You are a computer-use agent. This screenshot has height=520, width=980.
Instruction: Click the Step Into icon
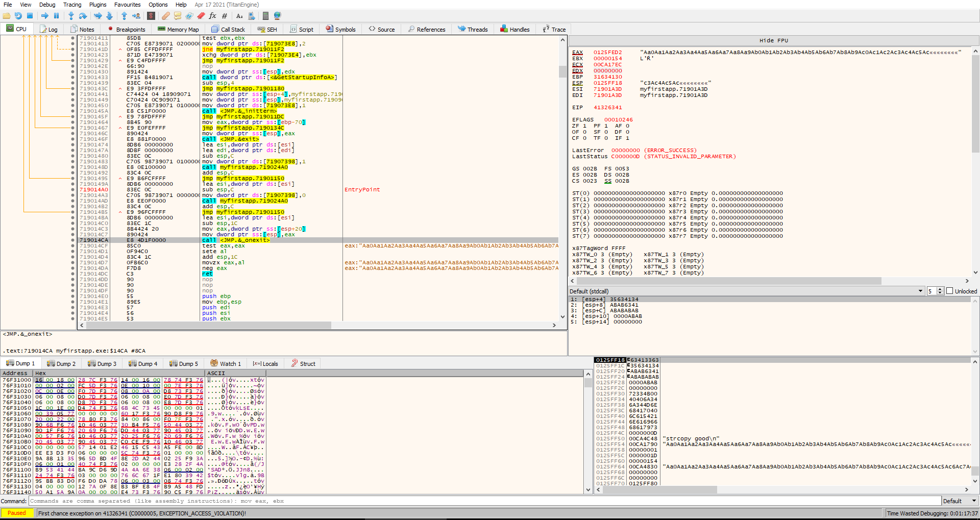pyautogui.click(x=71, y=16)
